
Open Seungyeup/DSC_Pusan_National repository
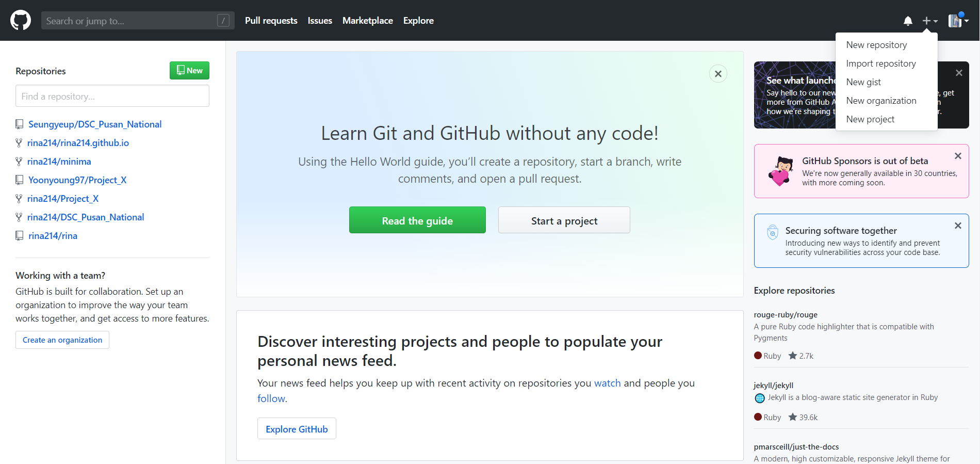[x=95, y=124]
